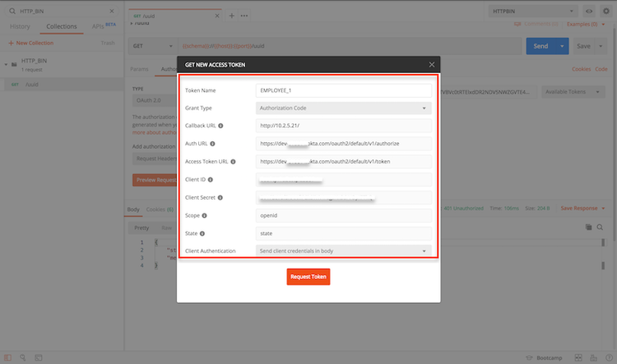Click the Preview Request button
The height and width of the screenshot is (364, 617).
coord(155,180)
